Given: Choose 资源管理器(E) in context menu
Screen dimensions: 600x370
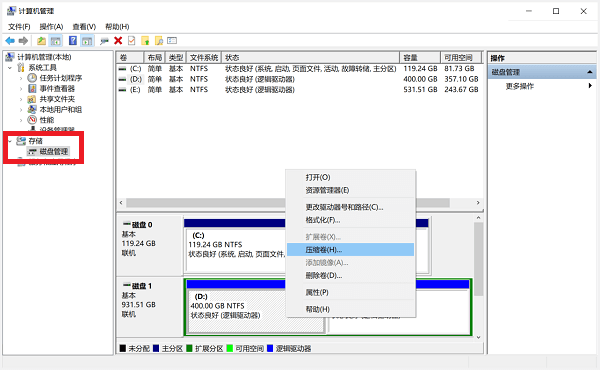Looking at the screenshot, I should [x=351, y=190].
